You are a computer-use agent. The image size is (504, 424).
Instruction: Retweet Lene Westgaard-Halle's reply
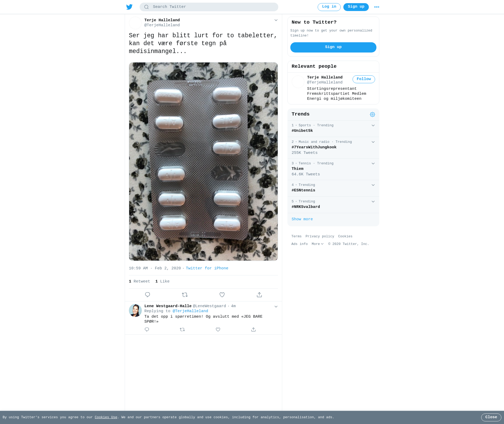(x=182, y=329)
